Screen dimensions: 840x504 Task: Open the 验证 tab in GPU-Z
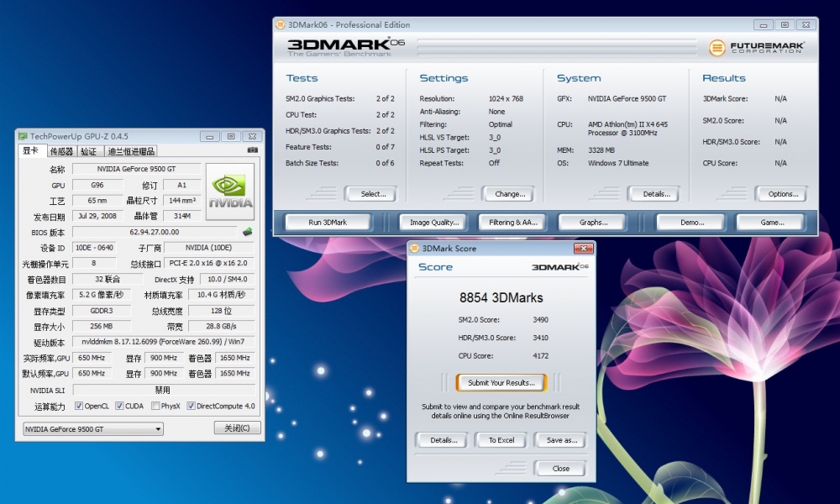point(90,151)
